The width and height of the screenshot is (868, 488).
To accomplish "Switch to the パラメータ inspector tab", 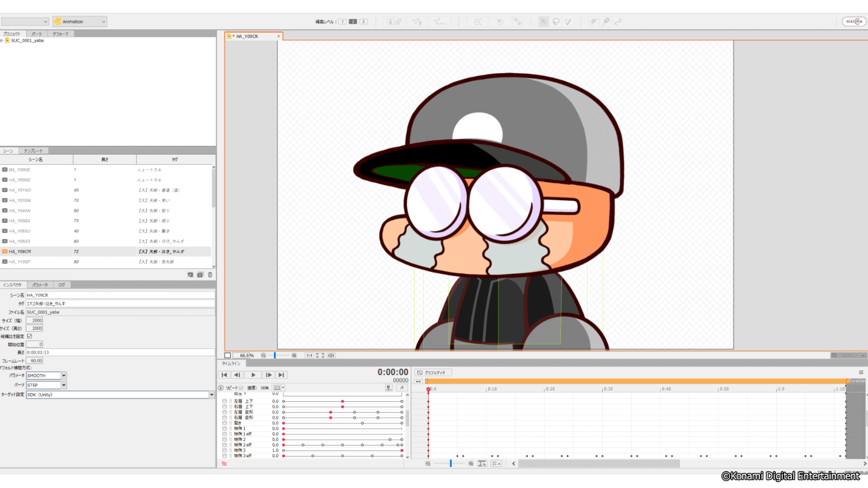I will tap(40, 285).
